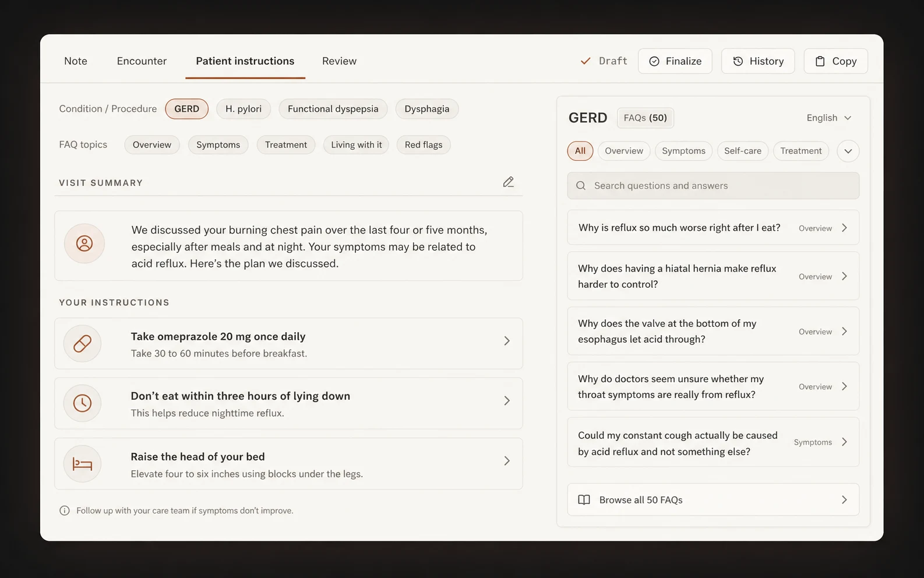Viewport: 924px width, 578px height.
Task: Click the pill icon beside omeprazole instruction
Action: point(82,344)
